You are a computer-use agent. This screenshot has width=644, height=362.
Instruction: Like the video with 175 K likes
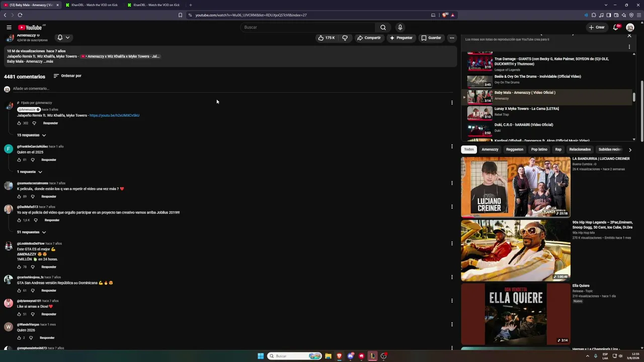pos(327,38)
